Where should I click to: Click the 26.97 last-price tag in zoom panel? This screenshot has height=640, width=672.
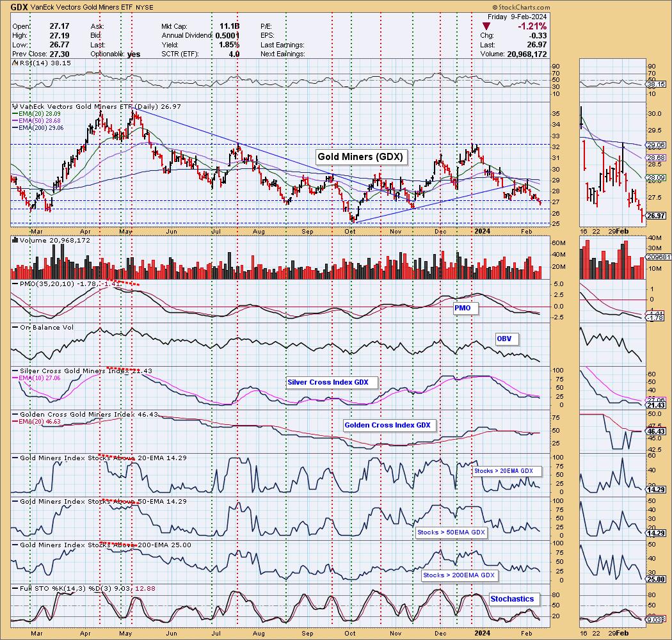pyautogui.click(x=656, y=216)
